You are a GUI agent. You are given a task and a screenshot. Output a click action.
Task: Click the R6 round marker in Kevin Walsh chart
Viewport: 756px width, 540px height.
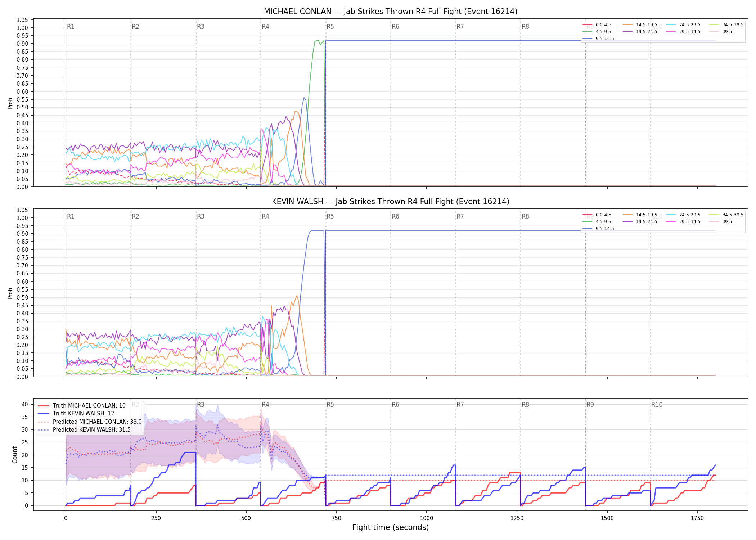click(x=395, y=216)
